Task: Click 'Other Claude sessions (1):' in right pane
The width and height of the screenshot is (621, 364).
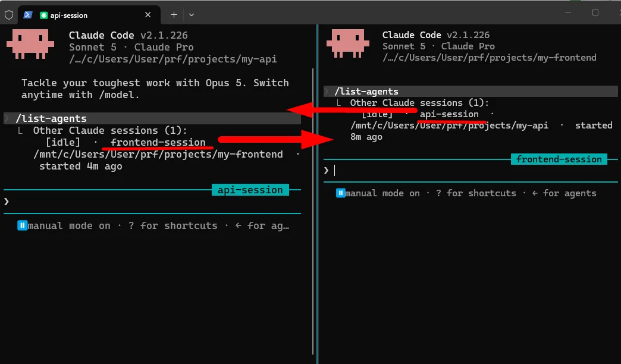Action: 419,103
